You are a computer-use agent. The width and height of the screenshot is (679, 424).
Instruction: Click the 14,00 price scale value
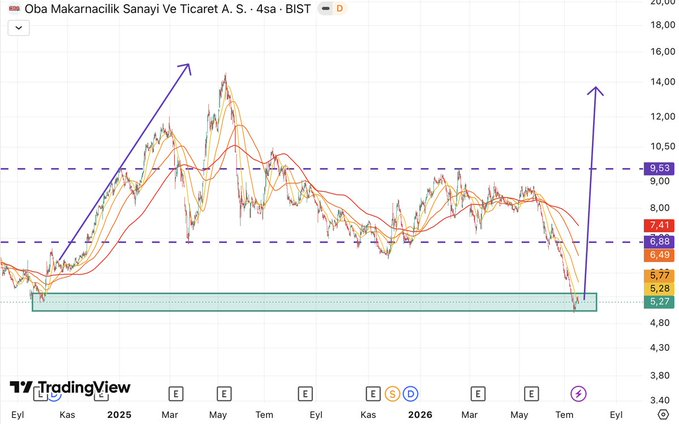tap(663, 81)
